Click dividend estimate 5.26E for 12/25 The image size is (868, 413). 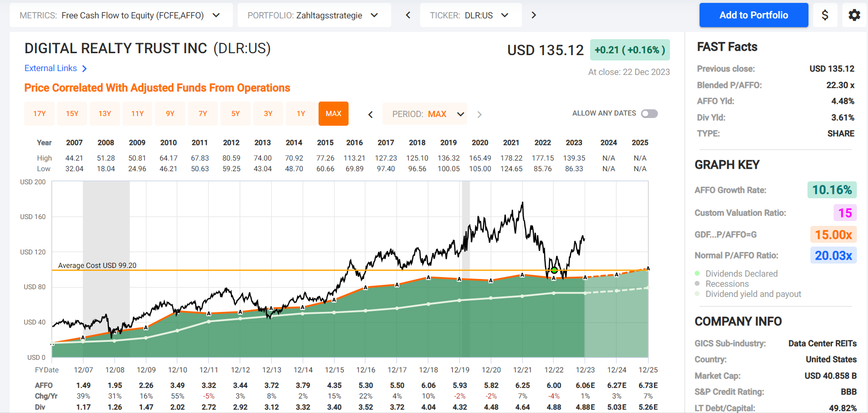[x=648, y=407]
